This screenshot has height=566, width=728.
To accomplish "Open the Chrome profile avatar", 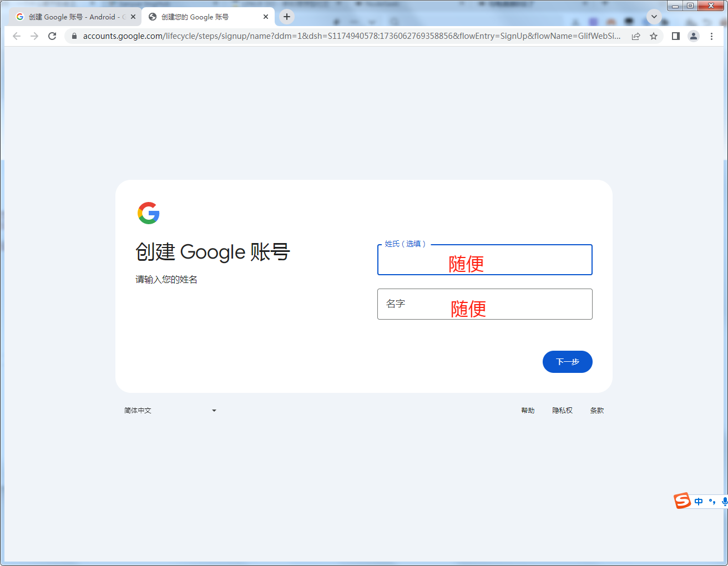I will (x=694, y=36).
